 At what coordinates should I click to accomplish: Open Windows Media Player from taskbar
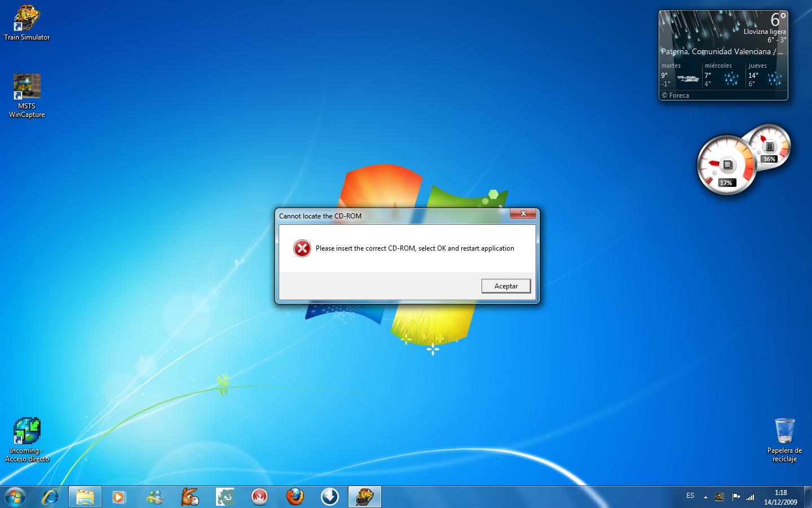tap(119, 497)
